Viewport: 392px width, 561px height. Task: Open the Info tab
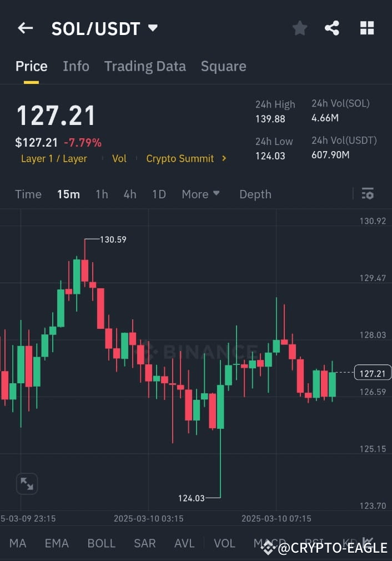pyautogui.click(x=76, y=66)
